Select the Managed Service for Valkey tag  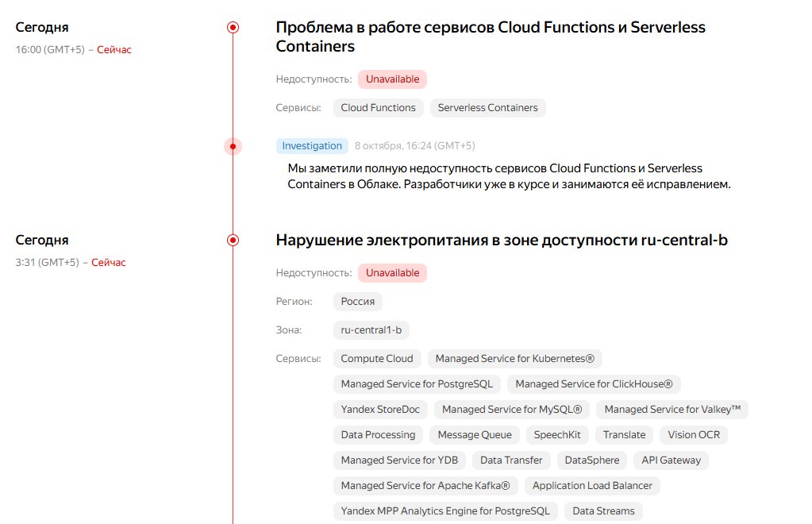(672, 409)
